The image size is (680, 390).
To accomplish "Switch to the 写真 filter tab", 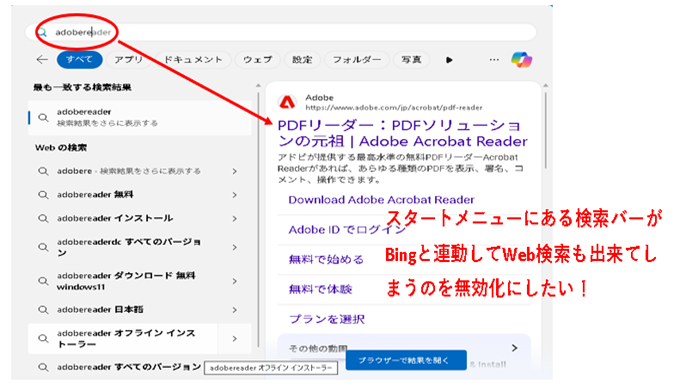I will (411, 59).
